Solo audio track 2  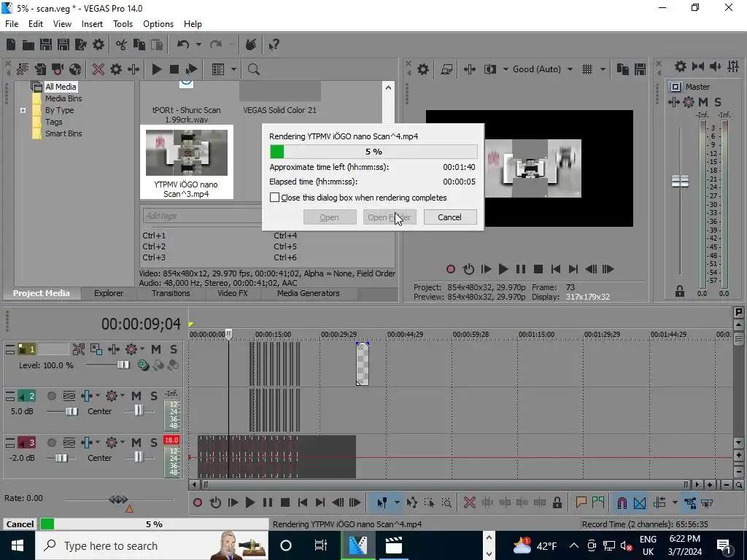click(x=154, y=396)
